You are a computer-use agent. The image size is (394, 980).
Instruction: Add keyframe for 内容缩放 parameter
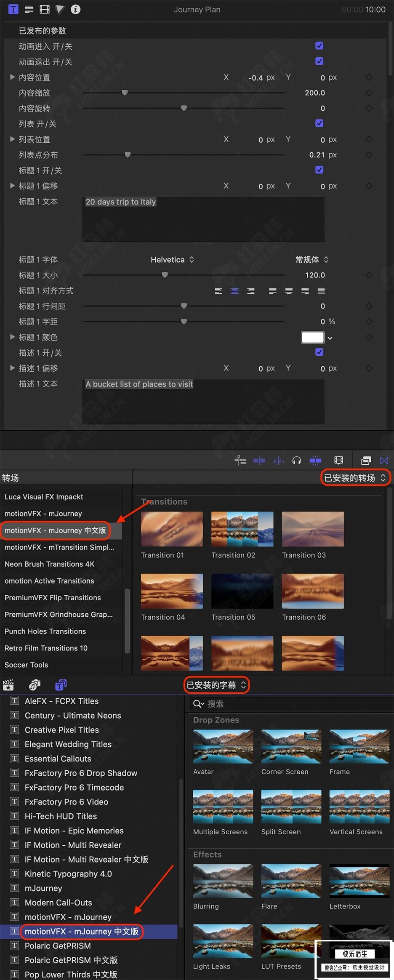pyautogui.click(x=369, y=93)
